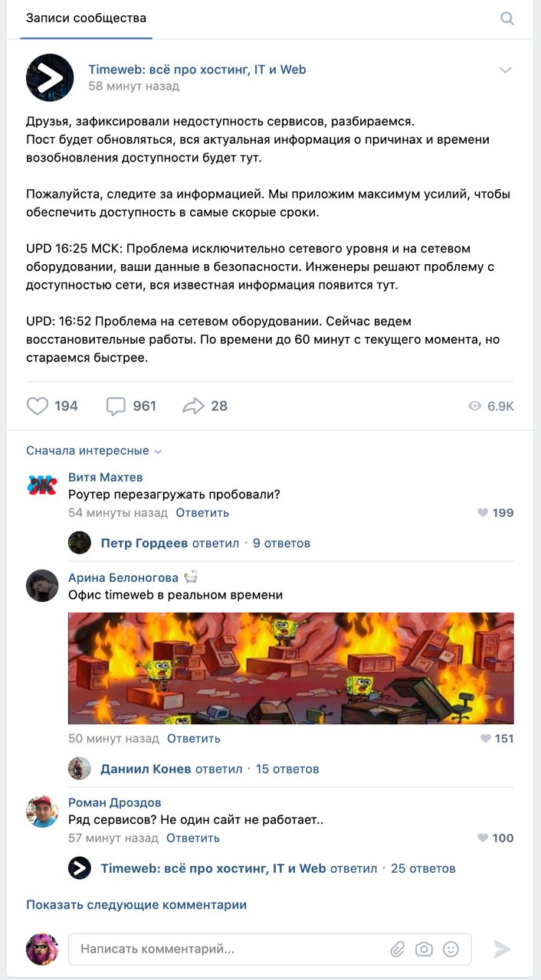The width and height of the screenshot is (541, 980).
Task: Send comment with paper plane icon
Action: click(502, 949)
